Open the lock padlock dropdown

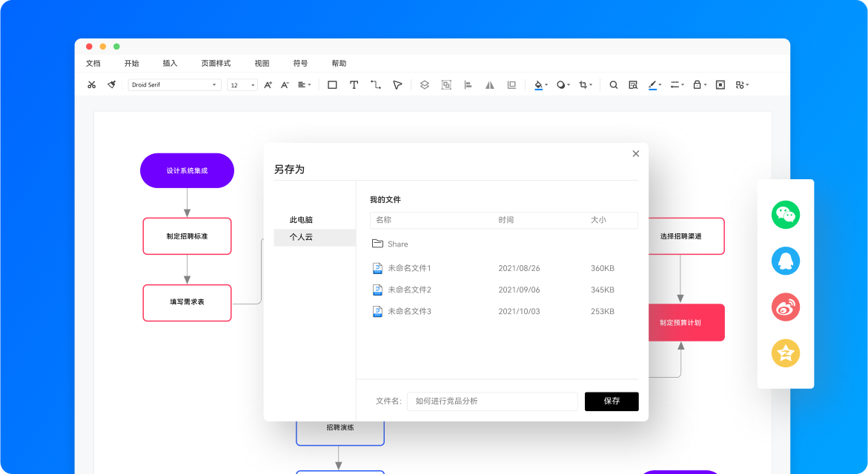point(700,84)
